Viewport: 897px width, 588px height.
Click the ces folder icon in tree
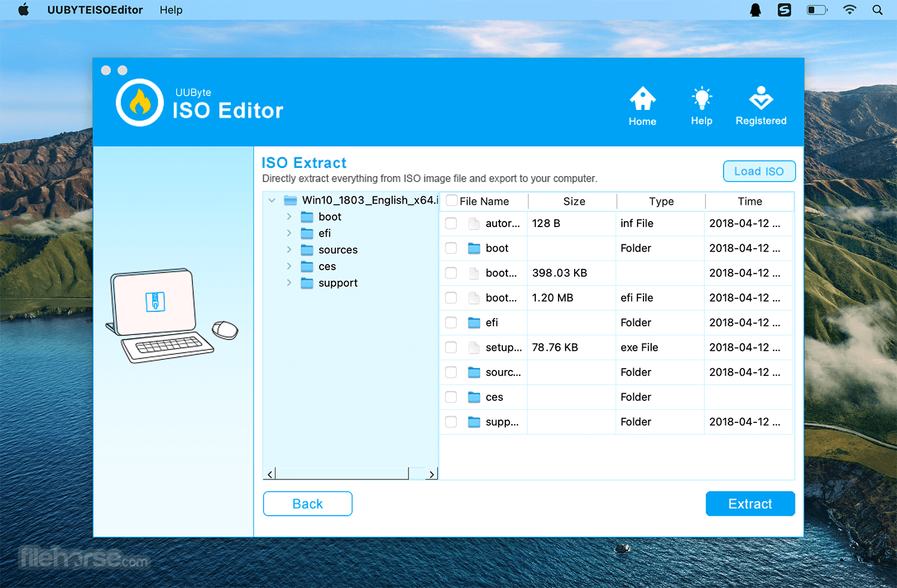(307, 267)
